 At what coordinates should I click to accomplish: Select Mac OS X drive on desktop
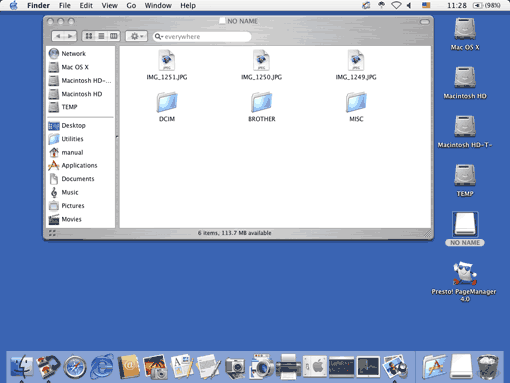465,29
